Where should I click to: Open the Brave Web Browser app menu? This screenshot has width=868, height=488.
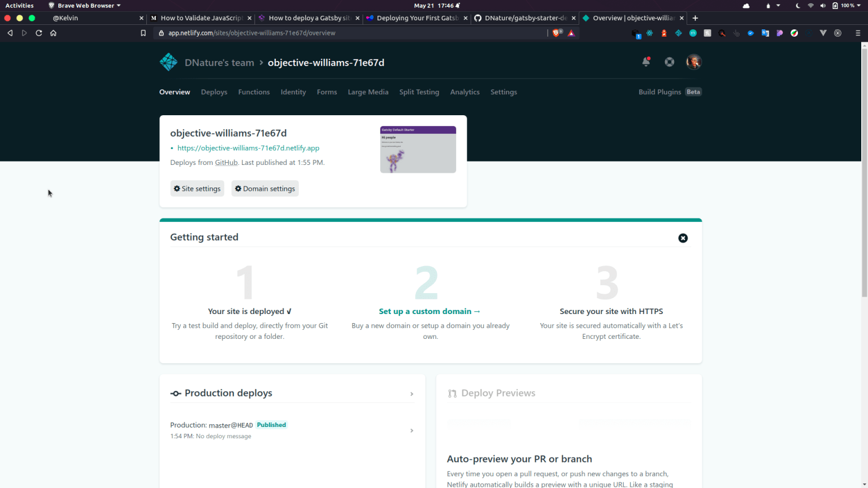click(x=85, y=6)
